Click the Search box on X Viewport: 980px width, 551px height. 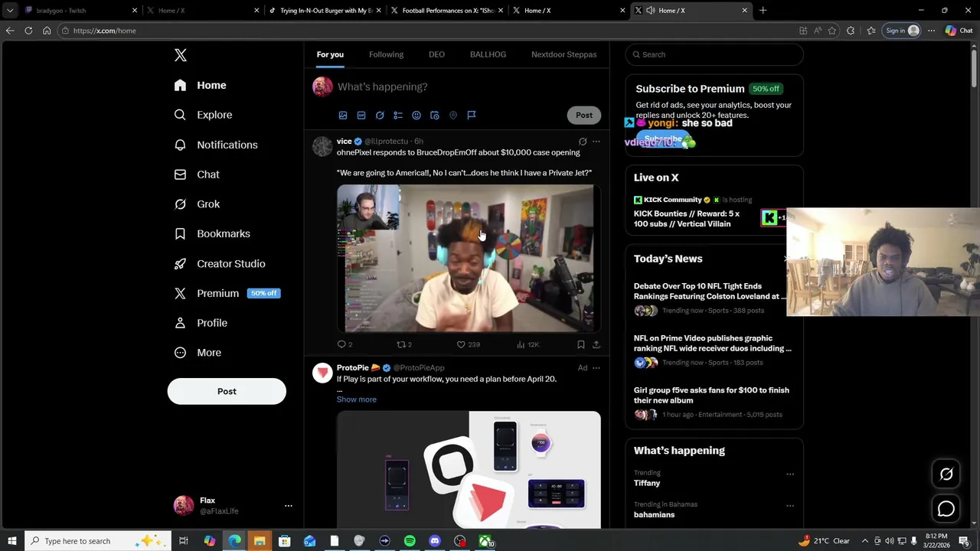coord(714,54)
